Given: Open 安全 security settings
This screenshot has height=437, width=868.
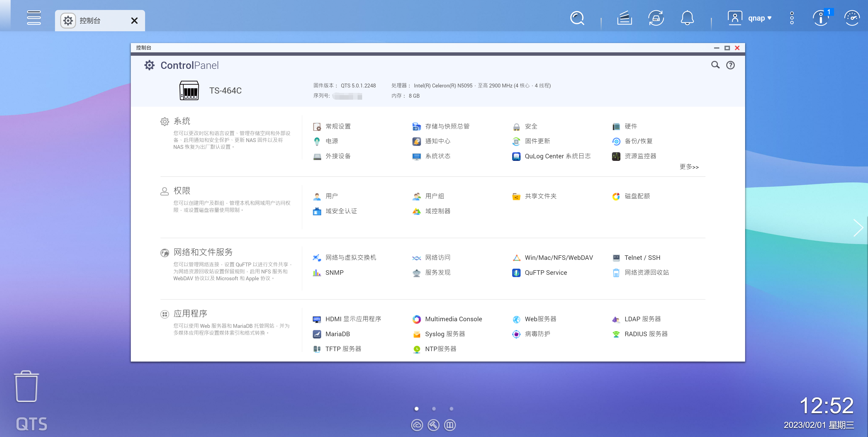Looking at the screenshot, I should click(x=525, y=126).
